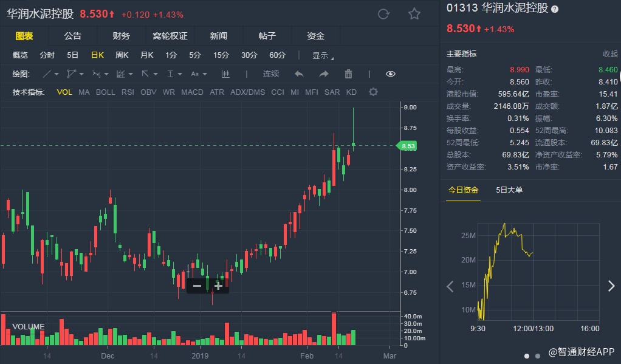Collapse main indicators with 收起
The image size is (621, 364).
tap(610, 54)
